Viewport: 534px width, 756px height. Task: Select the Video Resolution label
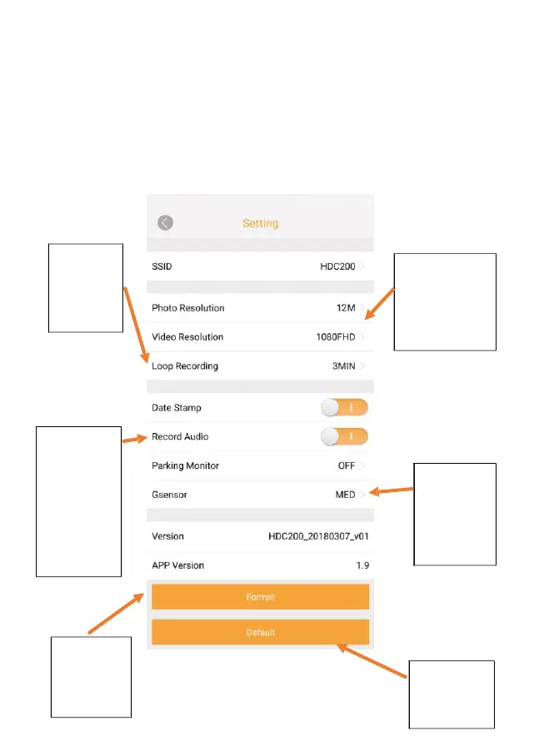(187, 337)
